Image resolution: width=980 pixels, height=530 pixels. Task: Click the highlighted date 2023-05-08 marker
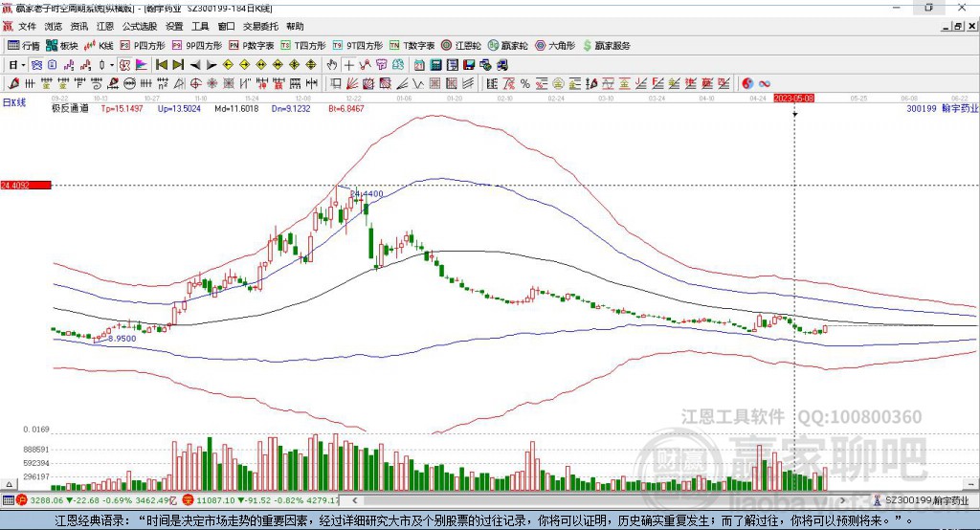[x=793, y=99]
